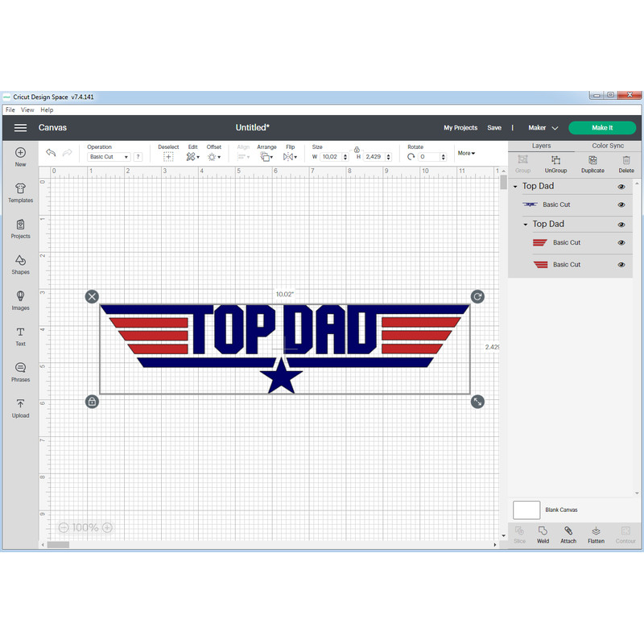The height and width of the screenshot is (644, 644).
Task: Open the Operation Basic Cut dropdown
Action: pos(109,157)
